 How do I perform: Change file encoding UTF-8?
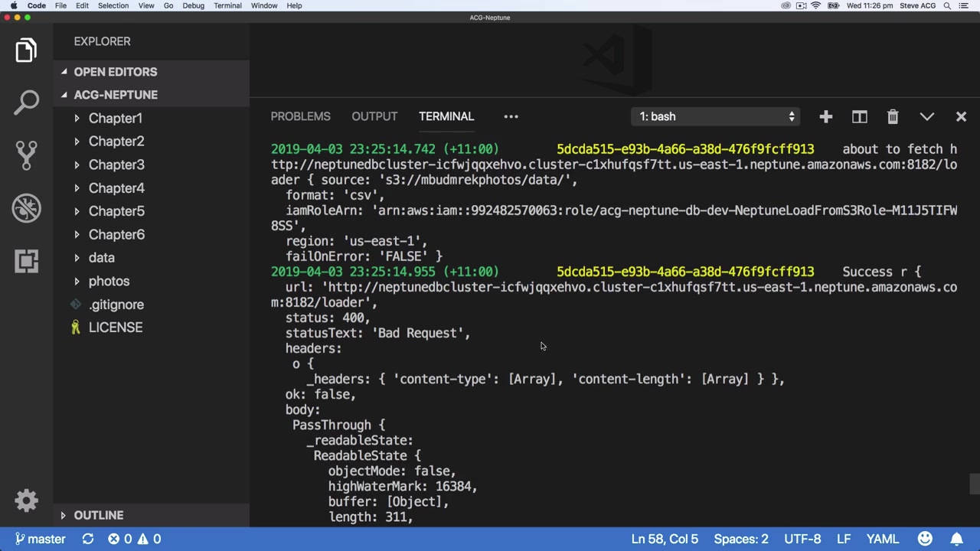[802, 539]
